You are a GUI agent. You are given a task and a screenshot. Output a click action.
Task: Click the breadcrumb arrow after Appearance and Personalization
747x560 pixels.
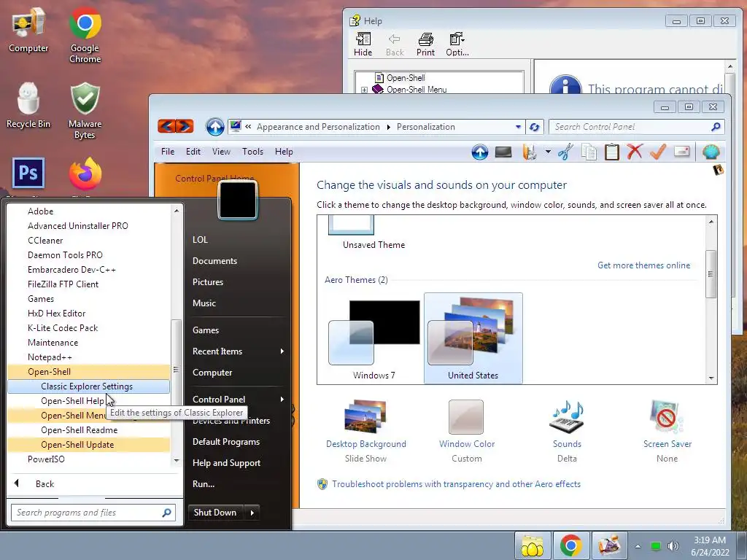(x=389, y=127)
